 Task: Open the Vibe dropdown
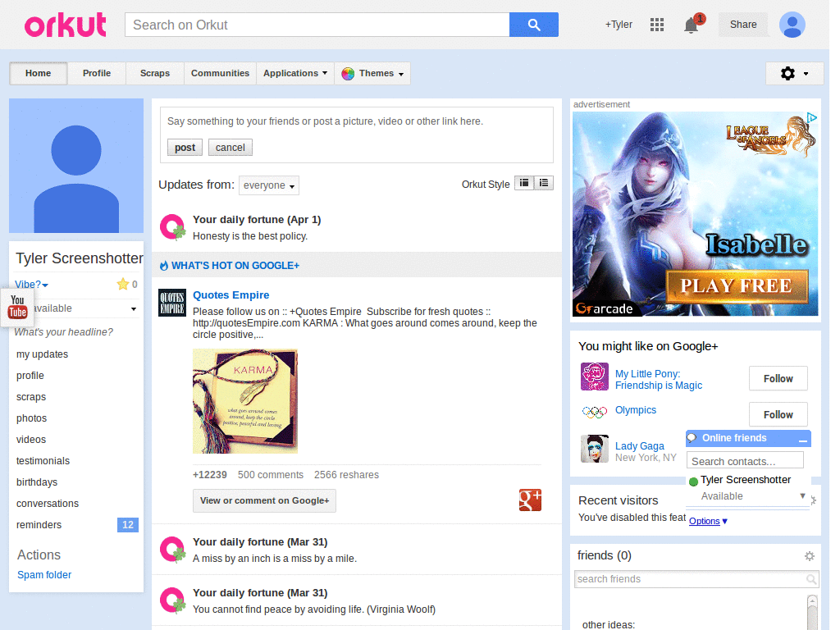click(32, 285)
